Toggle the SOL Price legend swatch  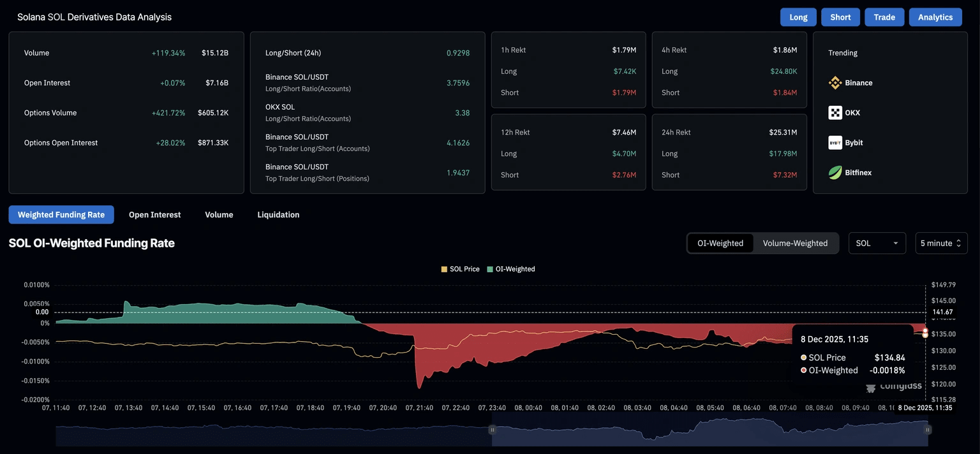(x=444, y=269)
